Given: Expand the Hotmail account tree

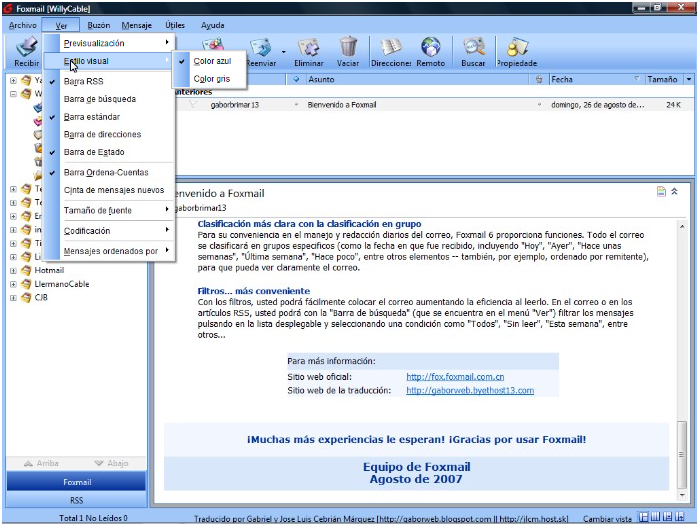Looking at the screenshot, I should coord(13,270).
